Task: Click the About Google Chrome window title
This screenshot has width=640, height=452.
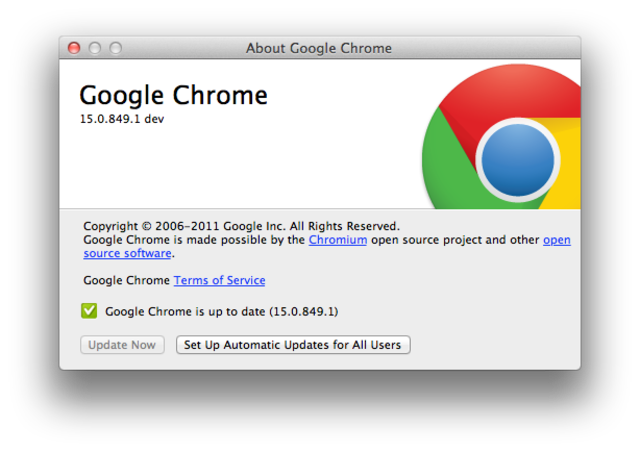Action: (319, 48)
